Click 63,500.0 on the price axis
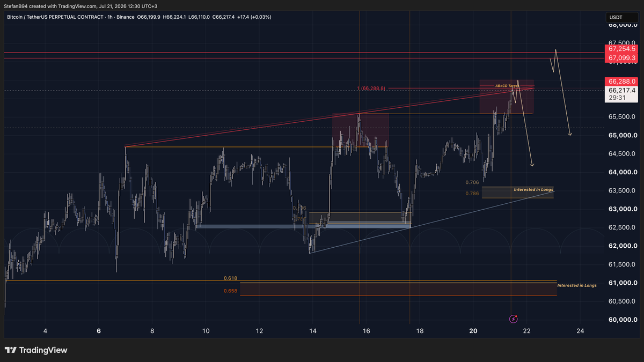644x362 pixels. [623, 190]
